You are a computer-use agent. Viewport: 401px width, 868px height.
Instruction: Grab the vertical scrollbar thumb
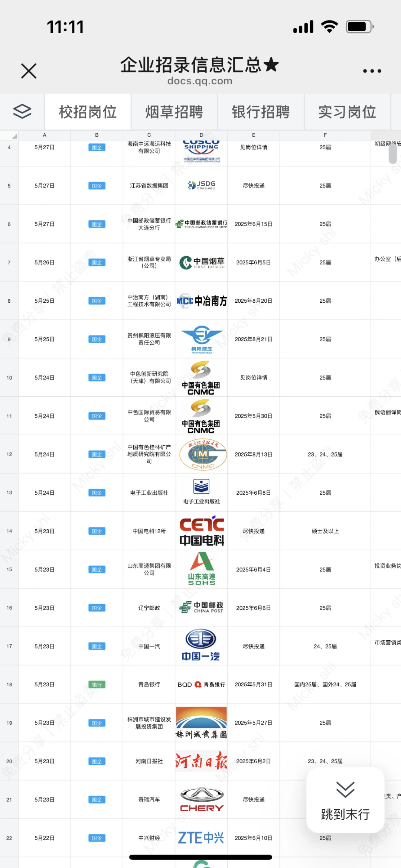click(x=393, y=153)
